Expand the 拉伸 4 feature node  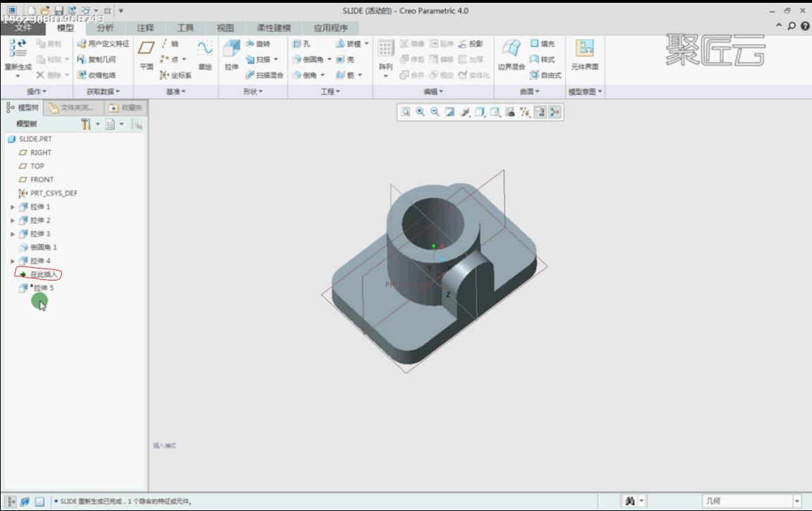tap(13, 261)
